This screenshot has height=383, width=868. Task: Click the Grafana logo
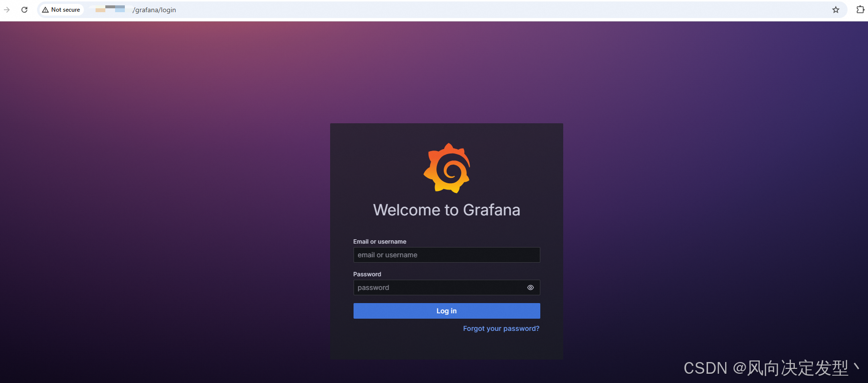[447, 168]
